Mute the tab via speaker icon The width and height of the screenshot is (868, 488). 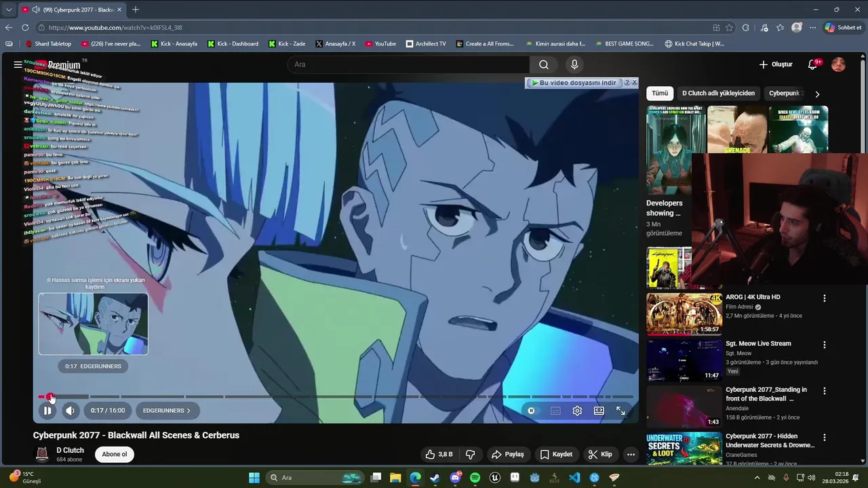coord(36,9)
